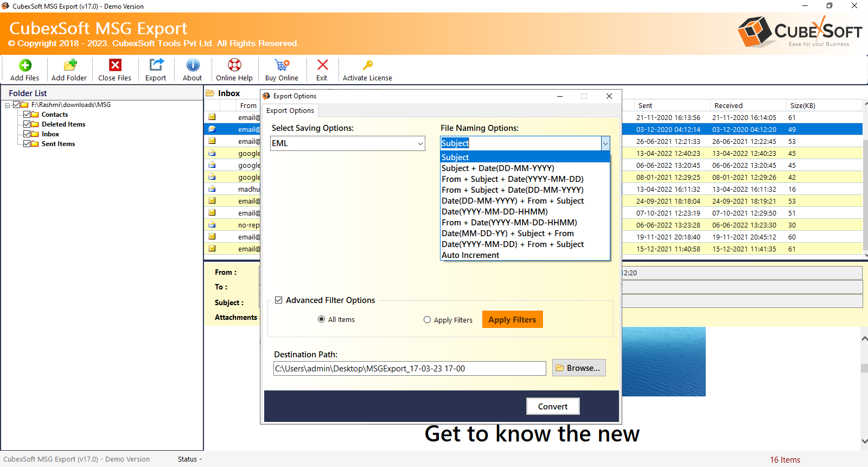Toggle checkbox for F:\Rashmi\downloads\MSG root
The height and width of the screenshot is (467, 868).
pos(16,105)
